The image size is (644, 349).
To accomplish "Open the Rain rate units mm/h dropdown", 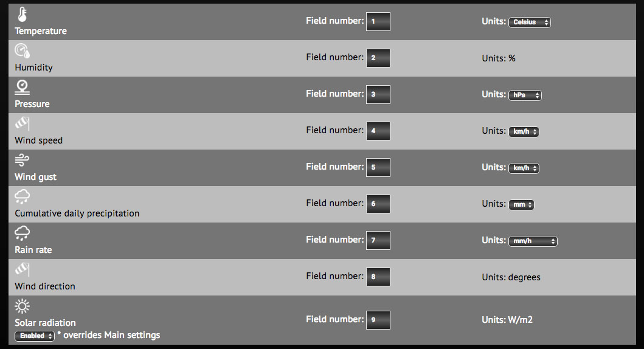I will pos(533,241).
